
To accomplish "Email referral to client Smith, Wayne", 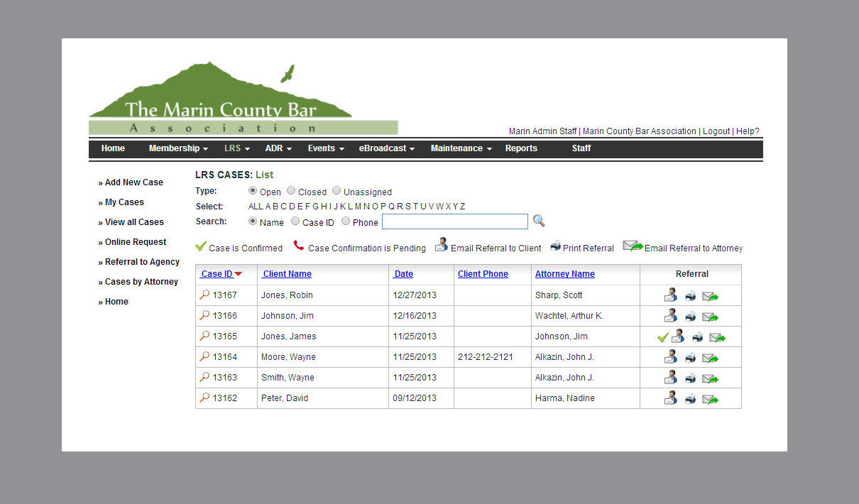I will (671, 378).
